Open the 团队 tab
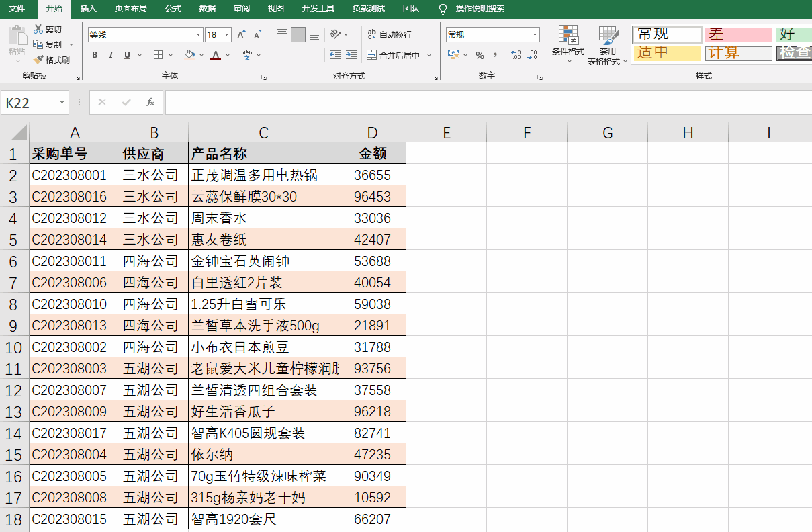Image resolution: width=812 pixels, height=532 pixels. coord(411,9)
